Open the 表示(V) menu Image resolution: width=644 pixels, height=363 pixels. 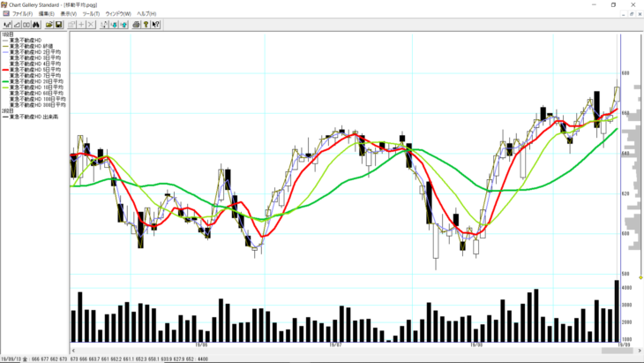(67, 14)
